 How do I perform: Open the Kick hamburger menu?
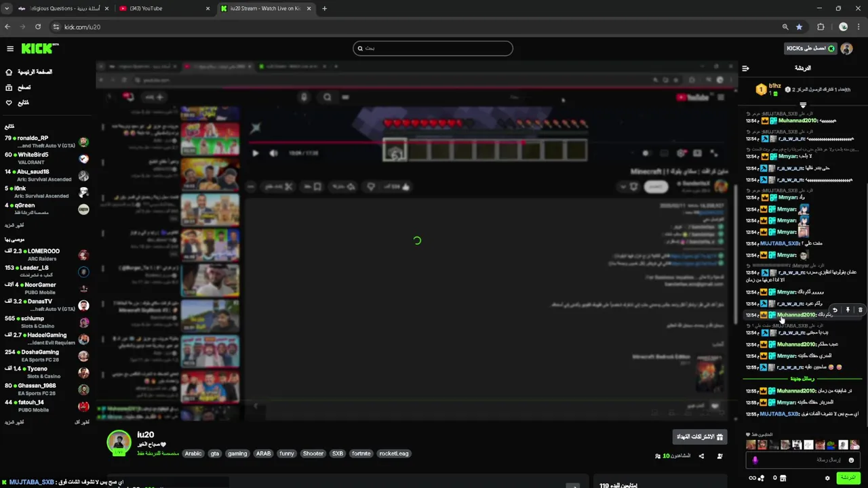pos(10,48)
